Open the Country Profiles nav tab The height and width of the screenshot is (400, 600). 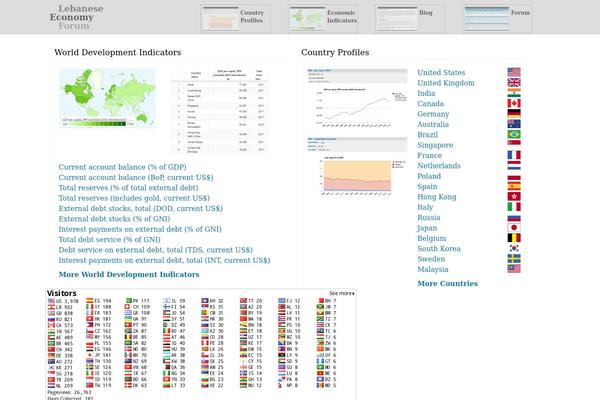tap(235, 18)
